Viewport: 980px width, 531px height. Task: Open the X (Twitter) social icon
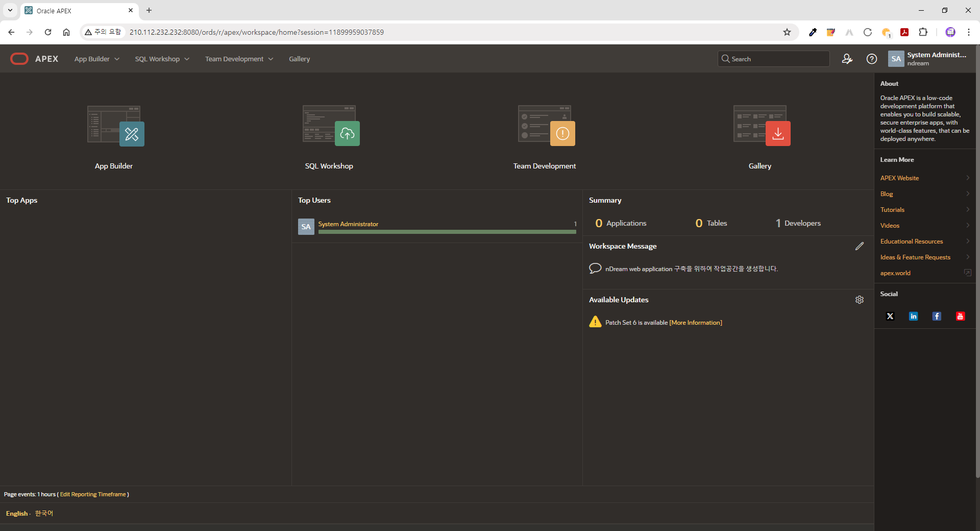(890, 316)
